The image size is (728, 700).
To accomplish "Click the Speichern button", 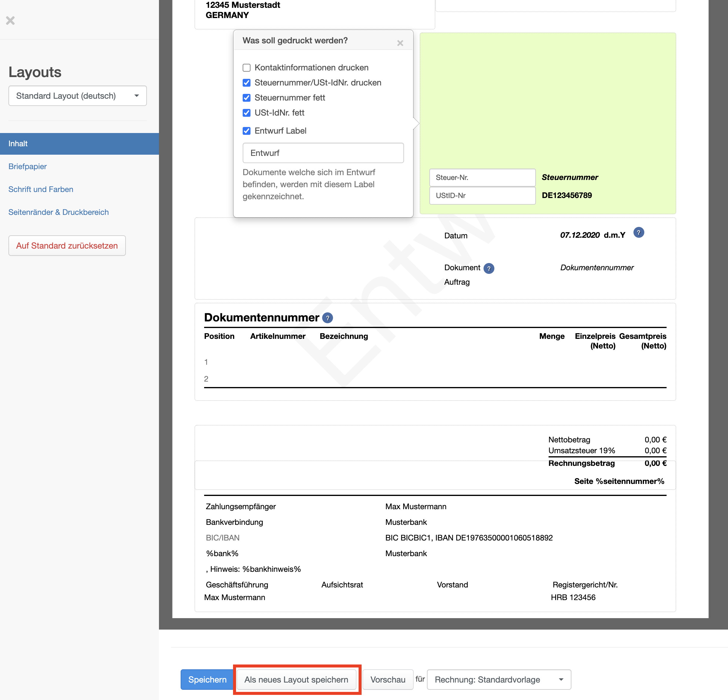I will 207,680.
